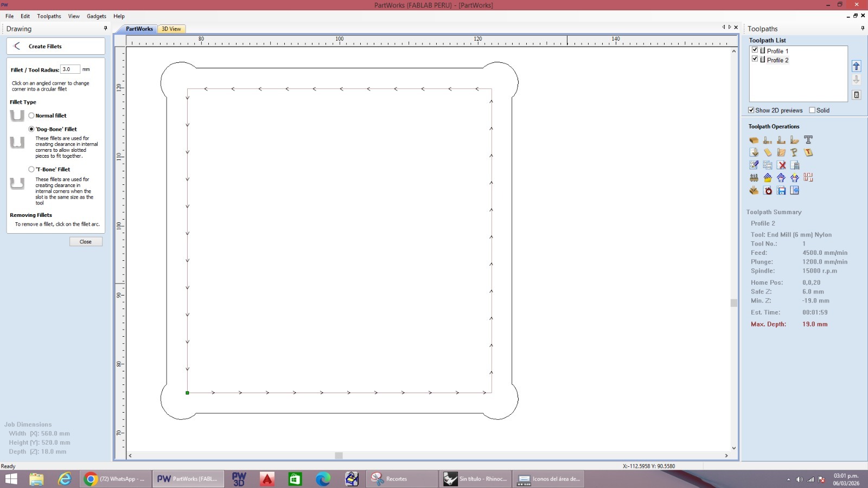Open the Toolpaths menu

point(49,16)
